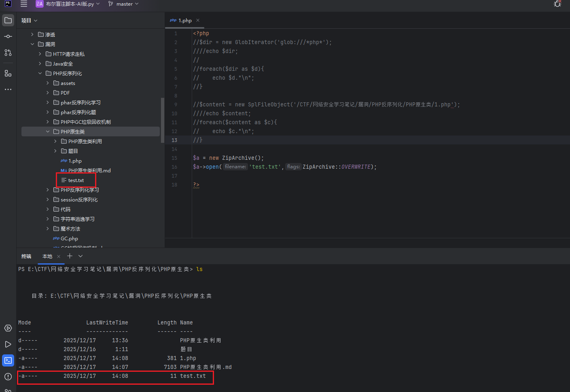Open the main hamburger menu
This screenshot has height=392, width=570.
24,4
